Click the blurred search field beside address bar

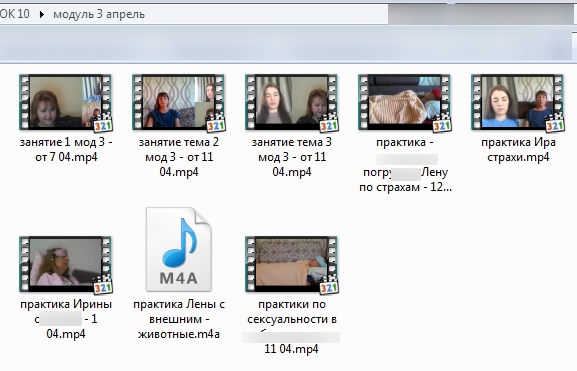(x=481, y=14)
